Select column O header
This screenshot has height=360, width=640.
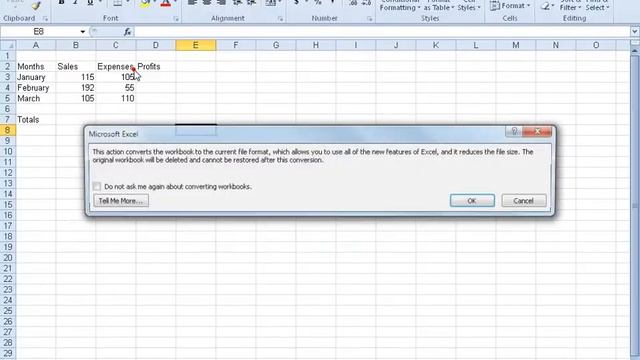pos(596,45)
